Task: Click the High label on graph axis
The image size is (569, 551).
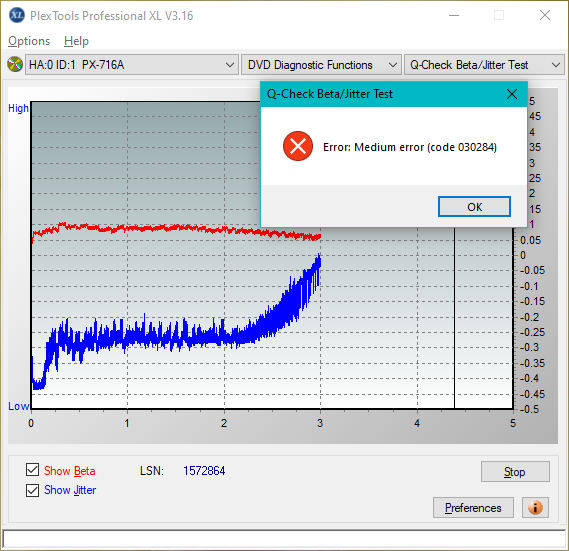Action: [18, 108]
